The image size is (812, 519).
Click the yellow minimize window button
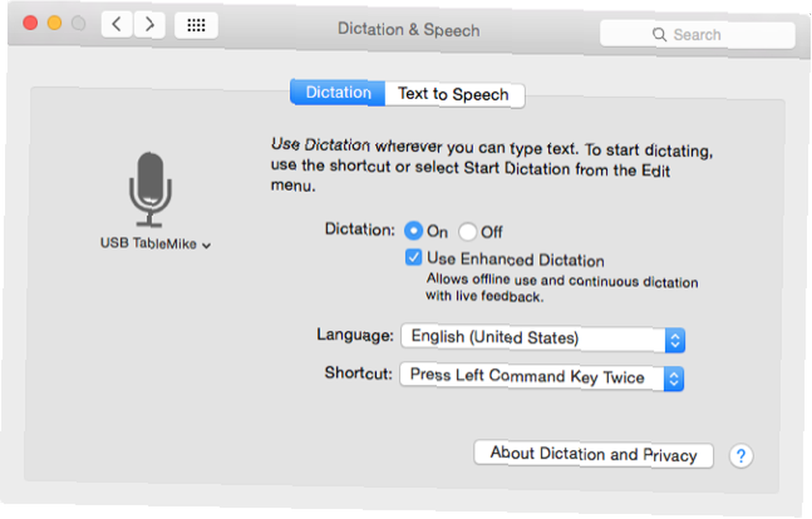click(54, 24)
